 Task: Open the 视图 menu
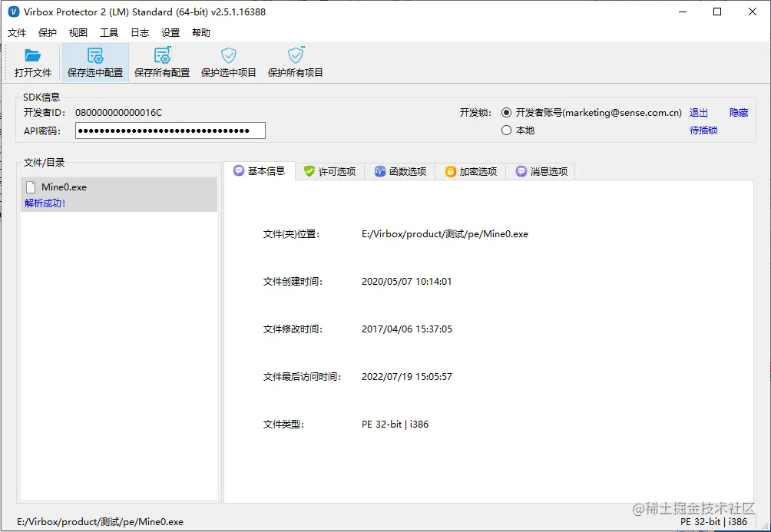pos(78,33)
